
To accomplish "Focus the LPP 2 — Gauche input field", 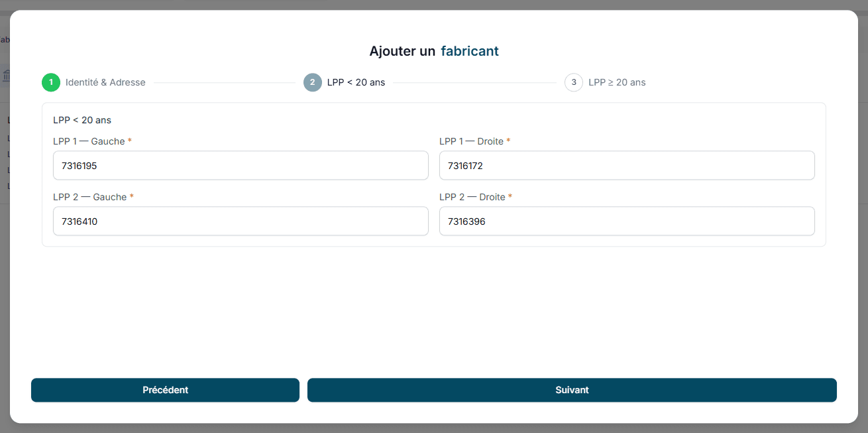I will [241, 221].
